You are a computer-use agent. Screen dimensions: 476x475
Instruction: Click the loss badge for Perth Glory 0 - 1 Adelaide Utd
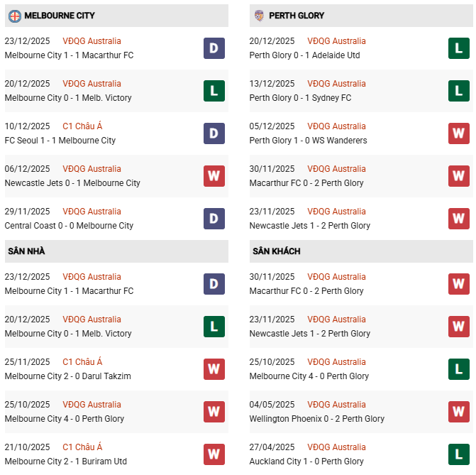pos(459,48)
